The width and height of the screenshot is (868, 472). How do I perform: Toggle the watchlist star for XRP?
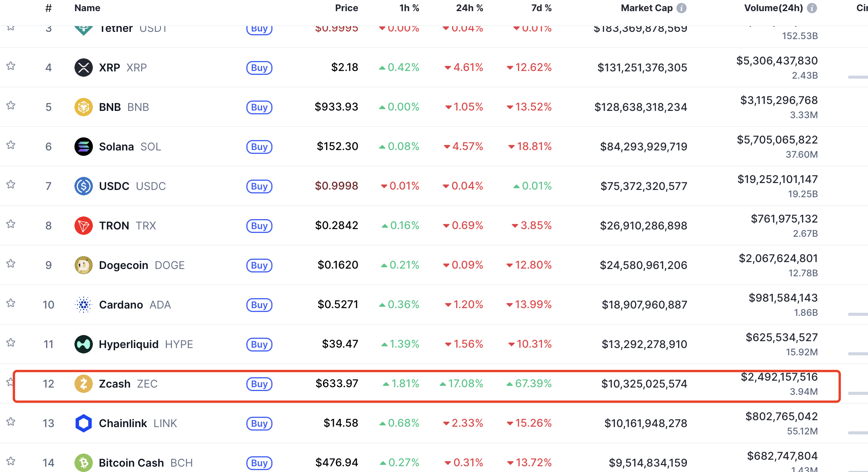[11, 66]
